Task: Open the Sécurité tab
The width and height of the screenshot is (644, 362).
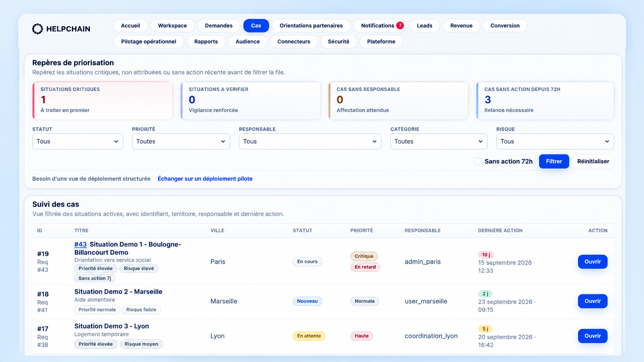Action: coord(339,42)
